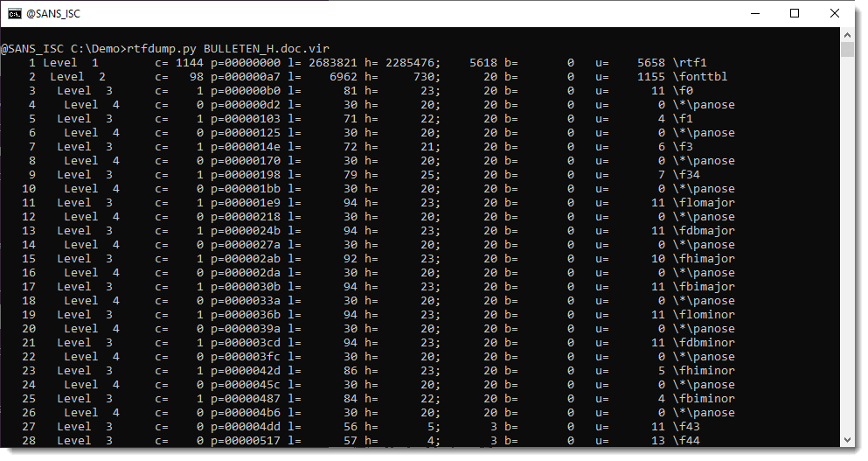The width and height of the screenshot is (868, 461).
Task: Click the \fbimajor entry text
Action: click(x=704, y=286)
